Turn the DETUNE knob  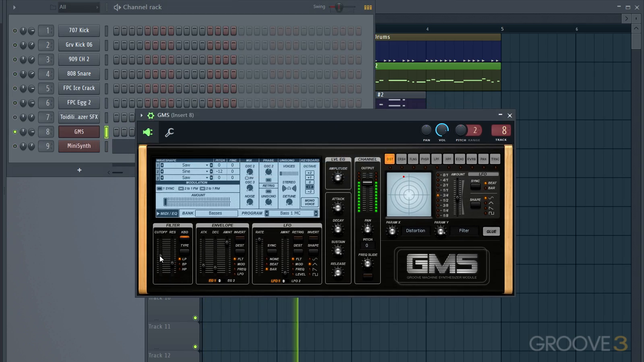coord(289,202)
